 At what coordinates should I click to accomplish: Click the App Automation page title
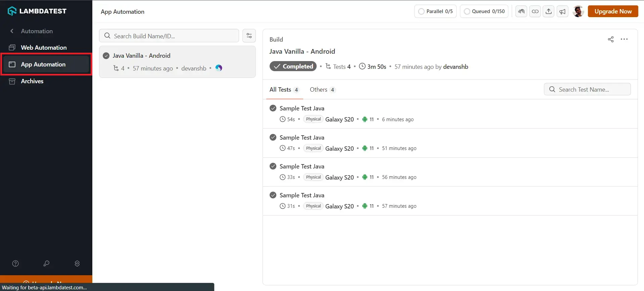pos(123,12)
